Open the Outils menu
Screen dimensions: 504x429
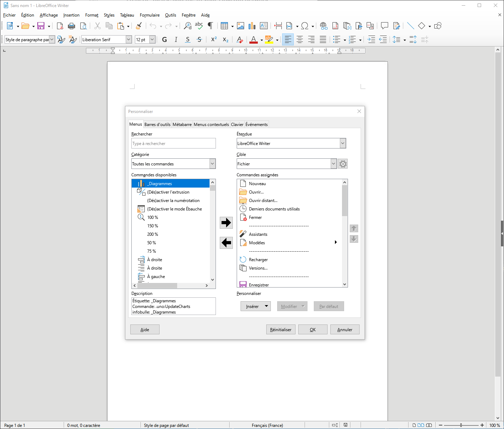point(170,15)
